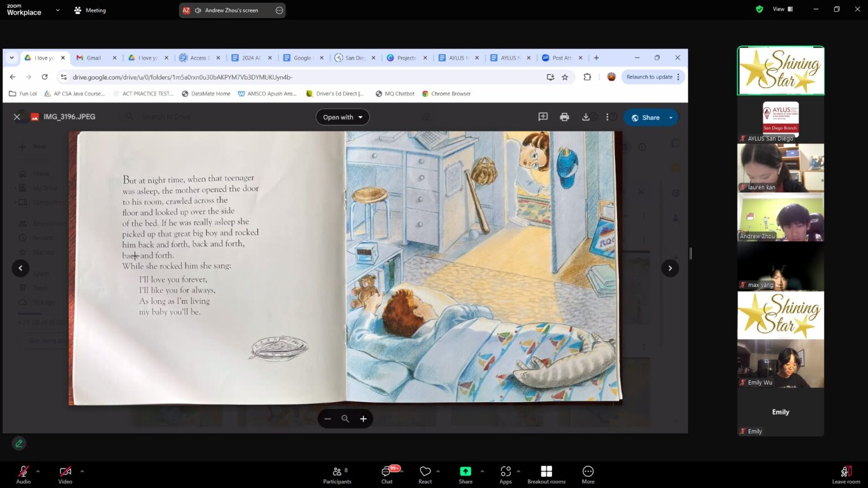Open the DataMate Home bookmark
This screenshot has height=488, width=868.
tap(206, 94)
